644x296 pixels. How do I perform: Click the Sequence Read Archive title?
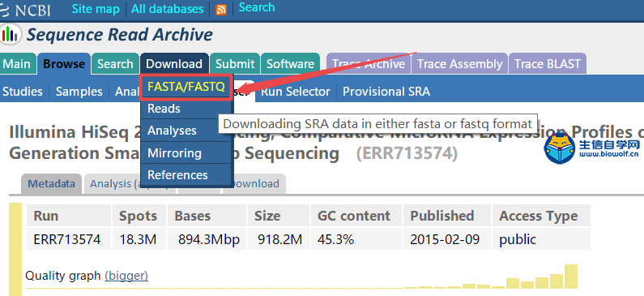120,35
